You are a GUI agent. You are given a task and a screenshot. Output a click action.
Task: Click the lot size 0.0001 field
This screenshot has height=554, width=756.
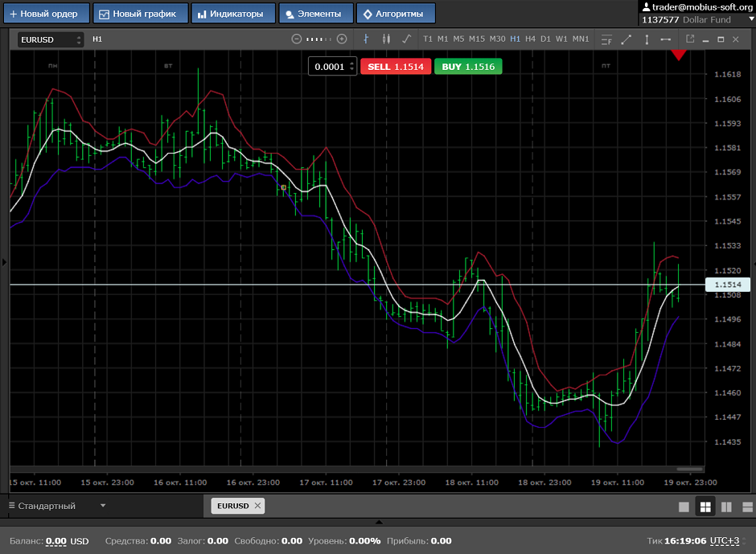pos(329,67)
